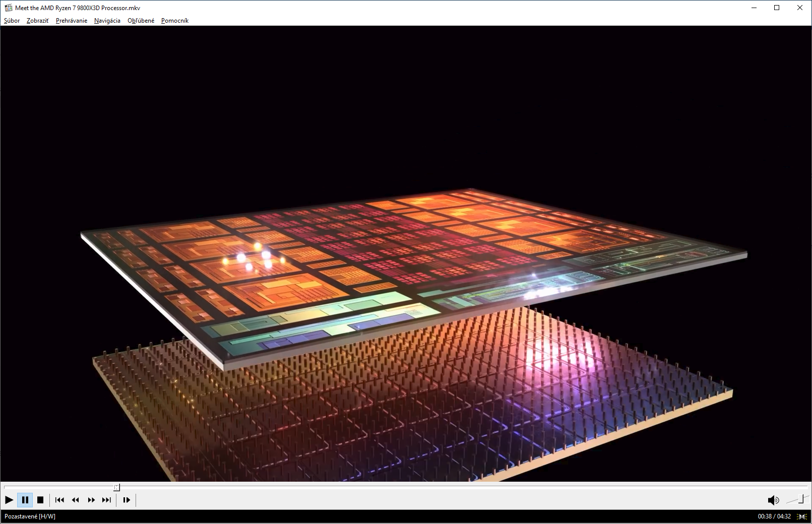This screenshot has height=524, width=812.
Task: Click the volume slider handle
Action: pos(800,499)
